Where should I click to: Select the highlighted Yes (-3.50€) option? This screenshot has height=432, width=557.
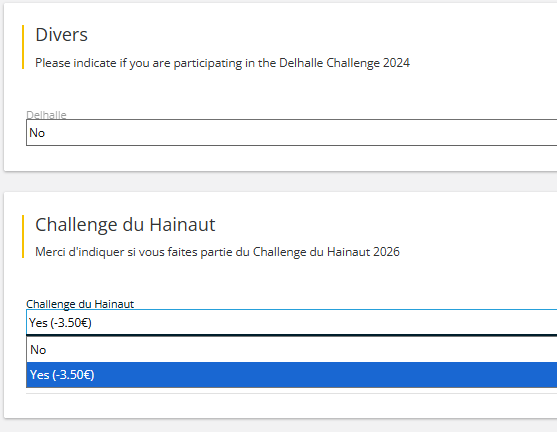click(x=291, y=375)
